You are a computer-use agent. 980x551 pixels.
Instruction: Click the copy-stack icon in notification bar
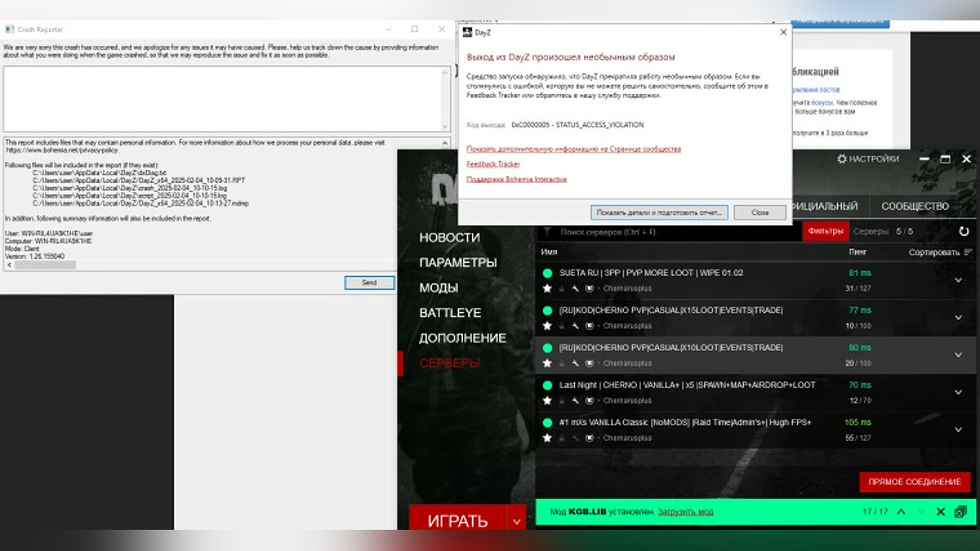pyautogui.click(x=960, y=512)
